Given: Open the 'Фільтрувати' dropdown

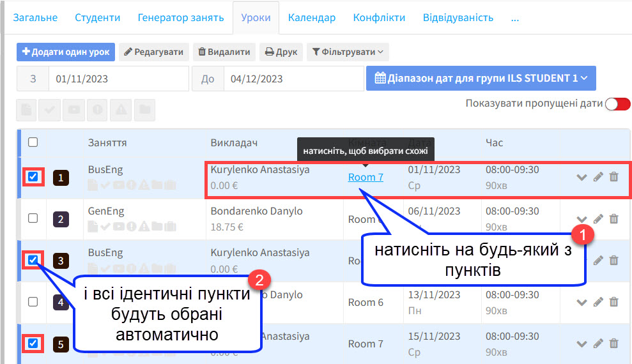Looking at the screenshot, I should 348,52.
